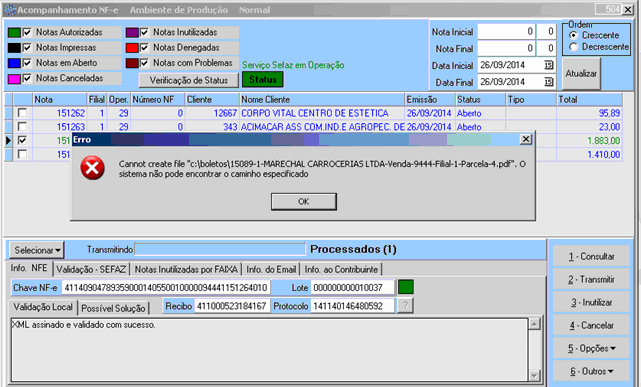Screen dimensions: 641x387
Task: Click magenta swatch for Notas Canceladas
Action: tap(14, 78)
